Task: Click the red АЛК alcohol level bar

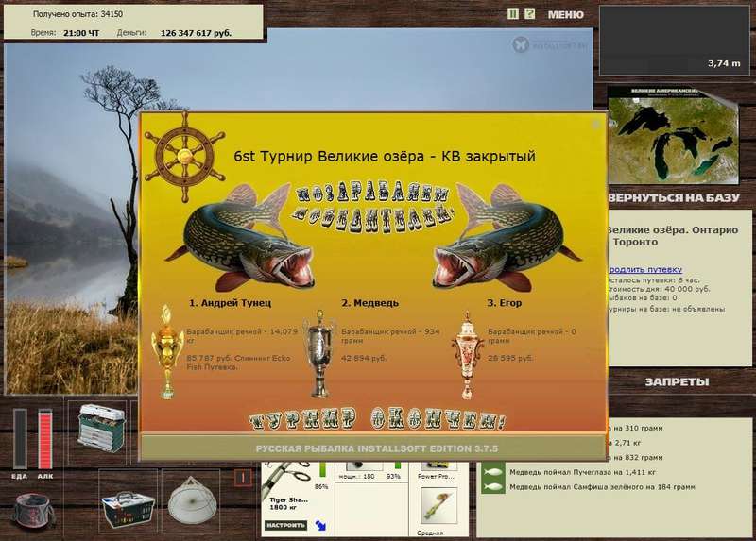Action: pyautogui.click(x=45, y=439)
